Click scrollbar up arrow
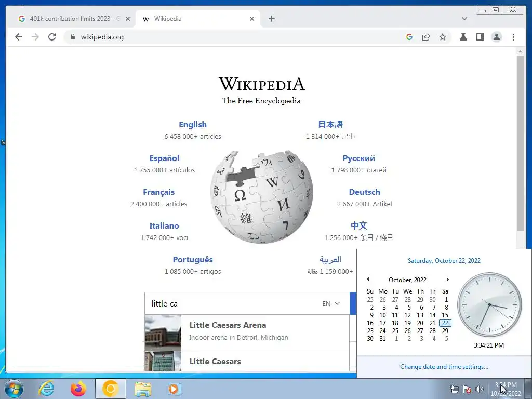 [x=520, y=51]
